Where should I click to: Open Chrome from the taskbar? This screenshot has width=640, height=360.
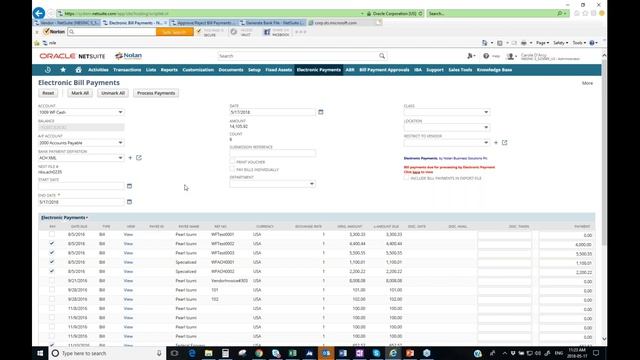coord(259,353)
